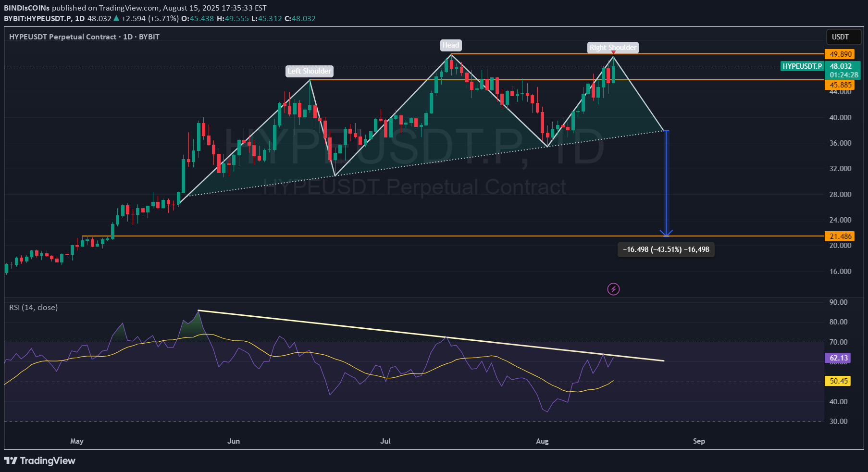This screenshot has width=868, height=472.
Task: Click the 49.890 orange price label
Action: (840, 54)
